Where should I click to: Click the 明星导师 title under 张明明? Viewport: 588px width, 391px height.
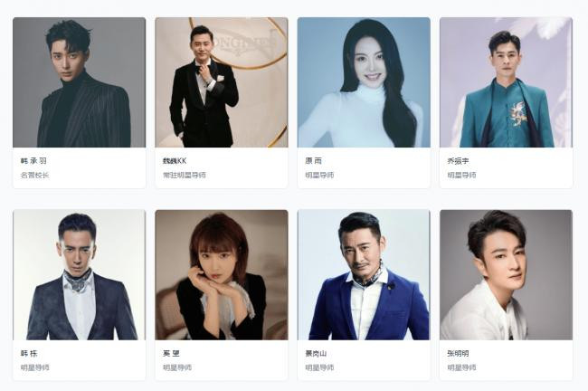(461, 367)
